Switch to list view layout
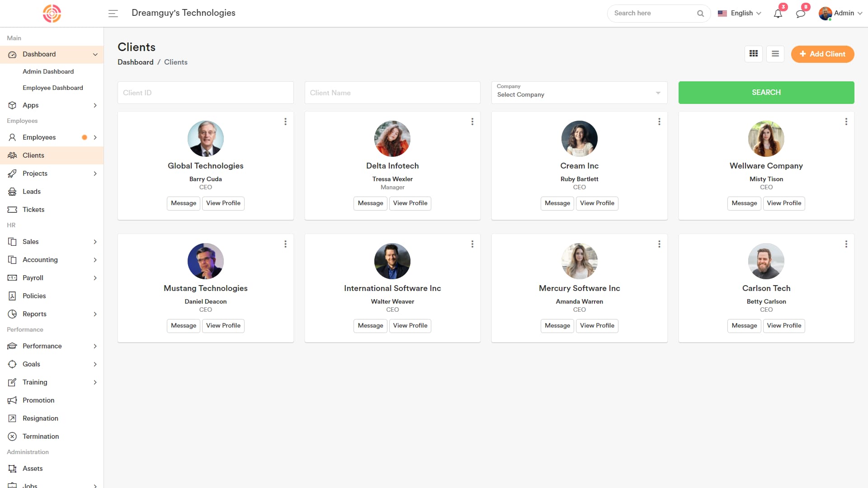This screenshot has width=868, height=488. [775, 54]
